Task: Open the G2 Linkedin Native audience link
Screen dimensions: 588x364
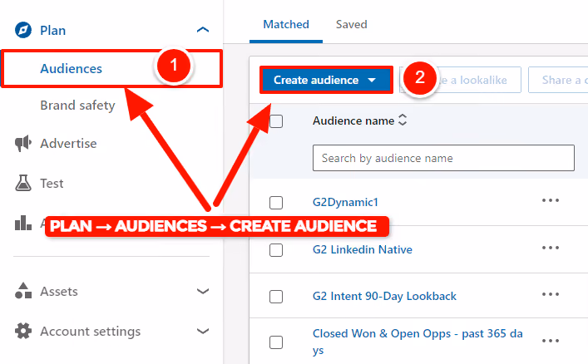Action: coord(363,249)
